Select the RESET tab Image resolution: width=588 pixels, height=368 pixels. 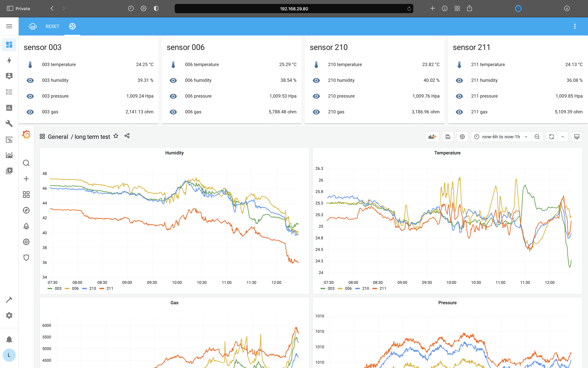pos(52,26)
